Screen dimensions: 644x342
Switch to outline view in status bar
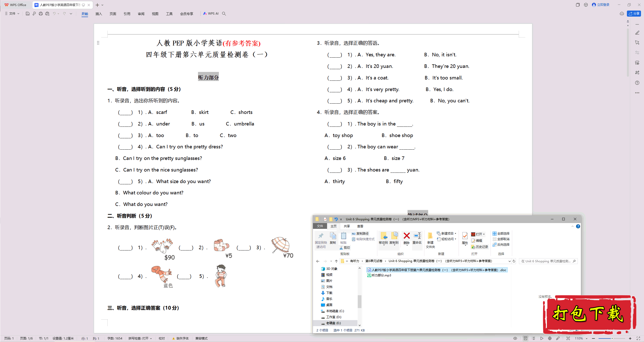pyautogui.click(x=533, y=338)
